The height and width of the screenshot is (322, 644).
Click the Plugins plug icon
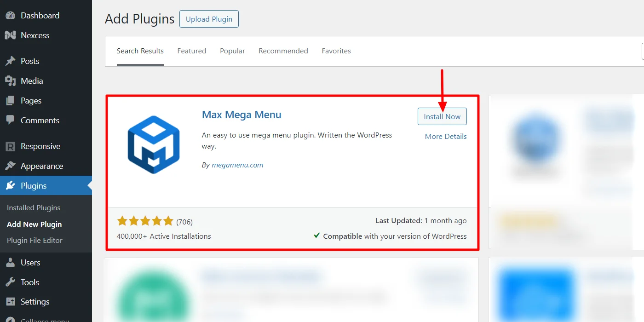pos(10,186)
